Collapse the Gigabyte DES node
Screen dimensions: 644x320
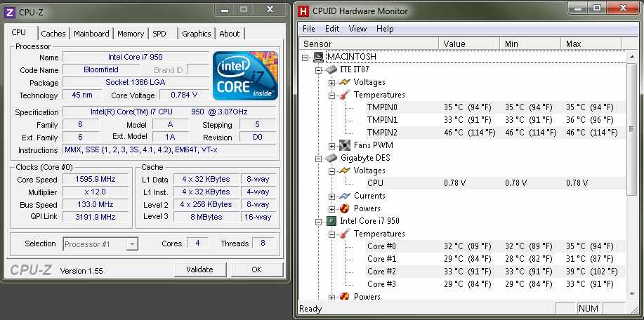pyautogui.click(x=318, y=159)
